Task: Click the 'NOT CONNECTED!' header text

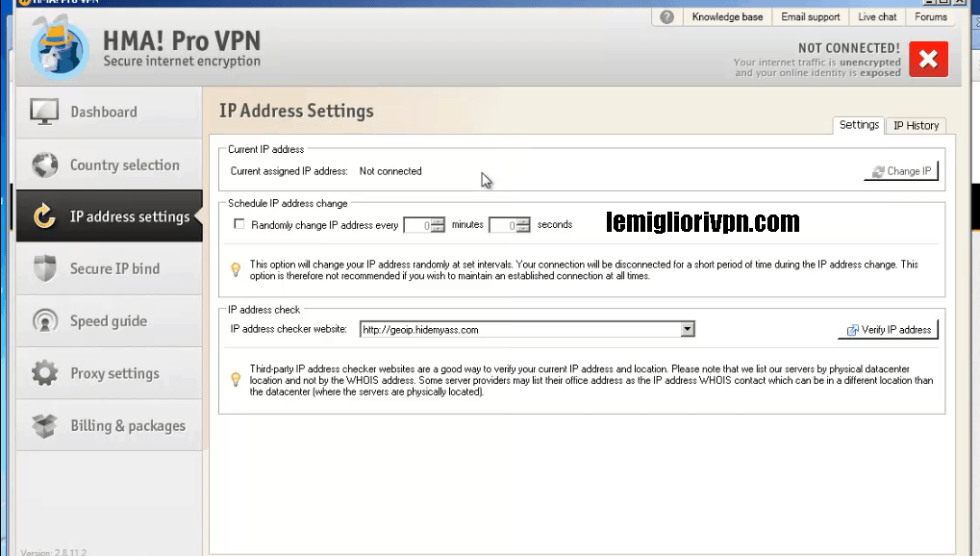Action: coord(849,48)
